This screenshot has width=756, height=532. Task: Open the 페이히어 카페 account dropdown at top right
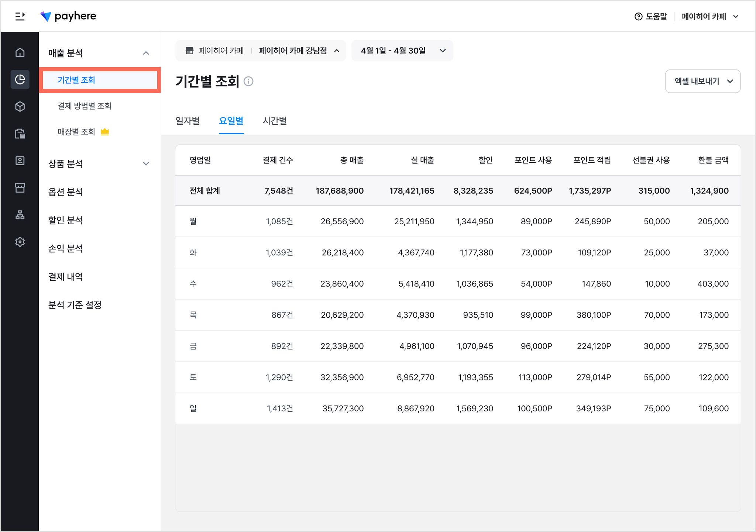coord(710,17)
